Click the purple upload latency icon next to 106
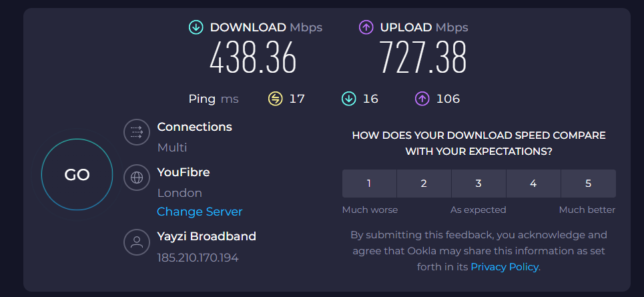 (x=422, y=99)
